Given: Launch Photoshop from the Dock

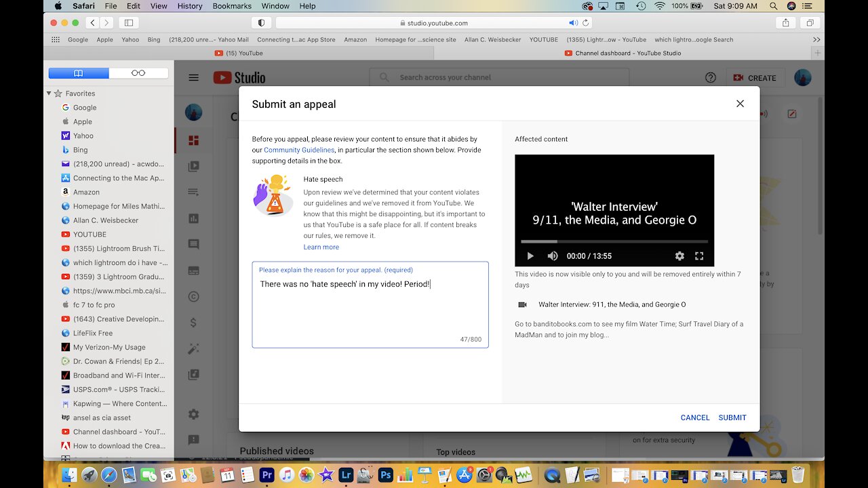Looking at the screenshot, I should [x=386, y=475].
